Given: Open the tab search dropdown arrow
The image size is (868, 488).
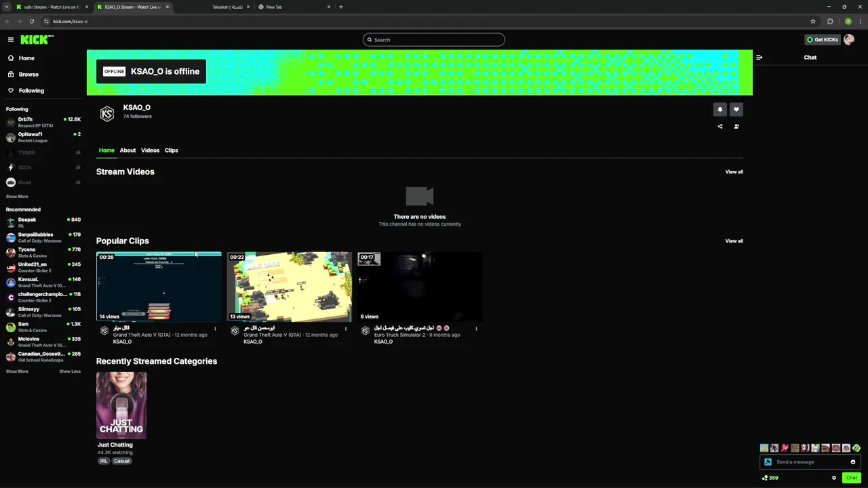Looking at the screenshot, I should click(x=7, y=7).
